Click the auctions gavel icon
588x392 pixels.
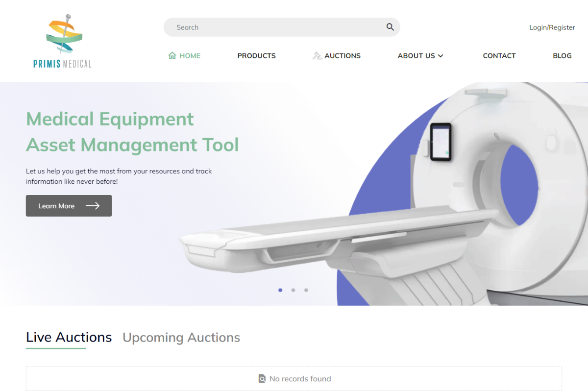(317, 56)
